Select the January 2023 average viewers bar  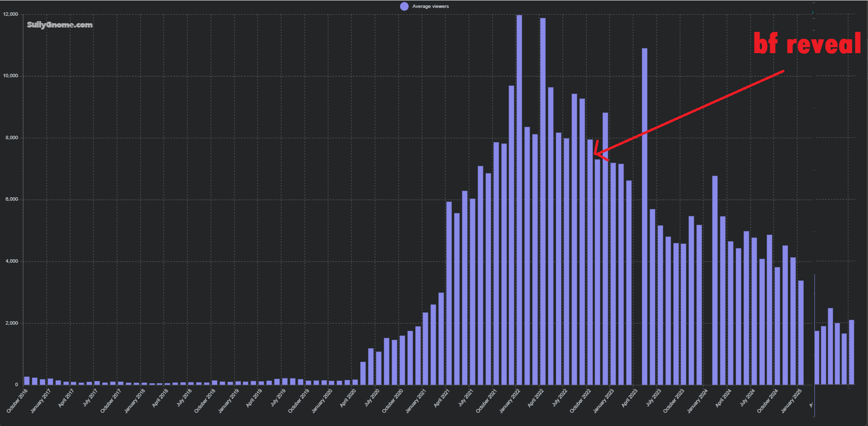[x=613, y=274]
